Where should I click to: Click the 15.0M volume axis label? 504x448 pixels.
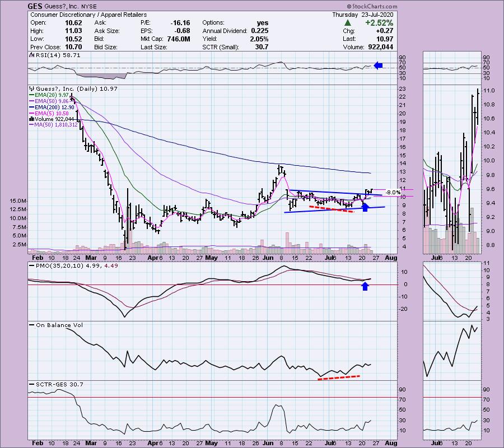[x=18, y=201]
